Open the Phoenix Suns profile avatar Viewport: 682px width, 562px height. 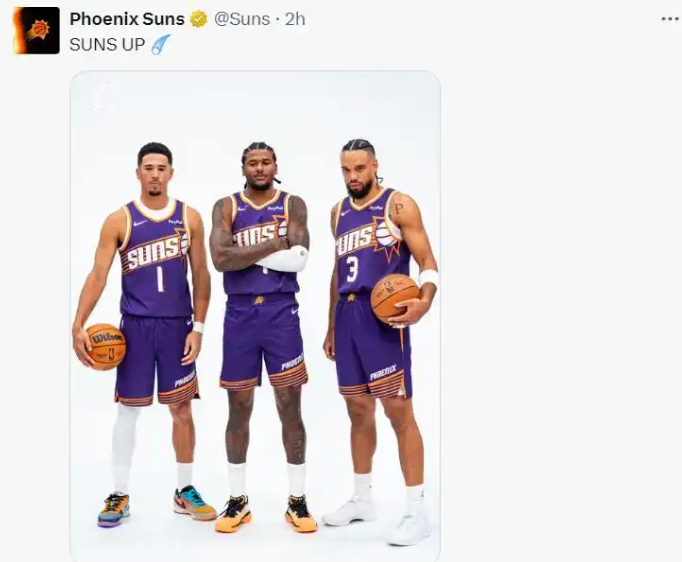tap(37, 30)
